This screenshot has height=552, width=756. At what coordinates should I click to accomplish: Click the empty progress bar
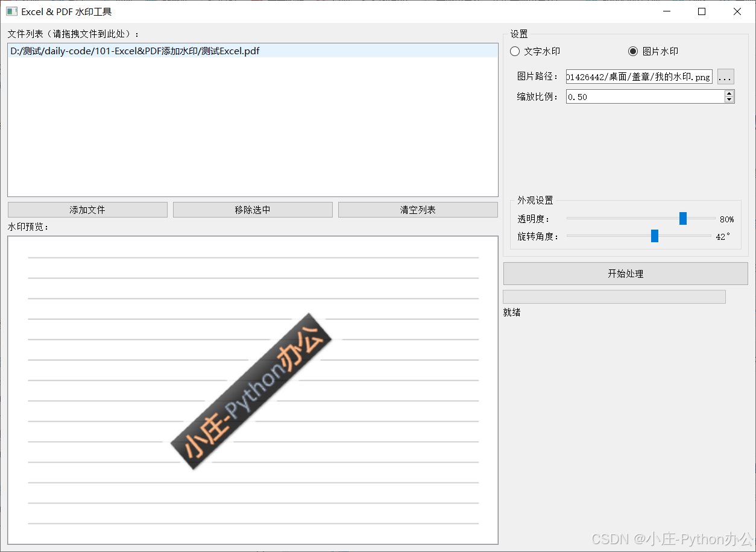click(614, 296)
